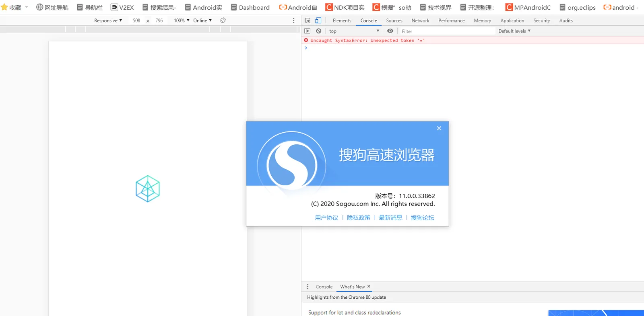The image size is (644, 316).
Task: Click the version number 11.0.0.33862 text
Action: coord(417,196)
